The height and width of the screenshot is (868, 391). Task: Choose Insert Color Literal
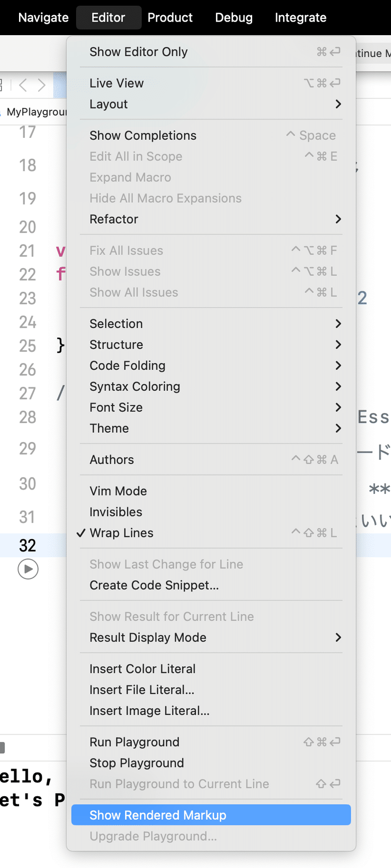click(x=211, y=669)
